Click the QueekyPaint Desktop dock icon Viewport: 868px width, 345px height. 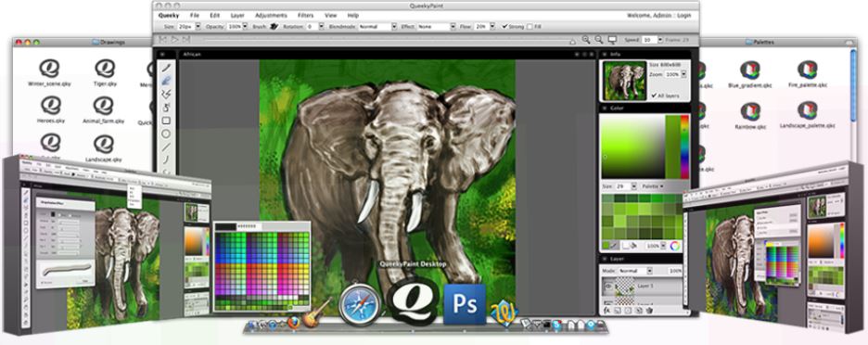click(x=413, y=300)
